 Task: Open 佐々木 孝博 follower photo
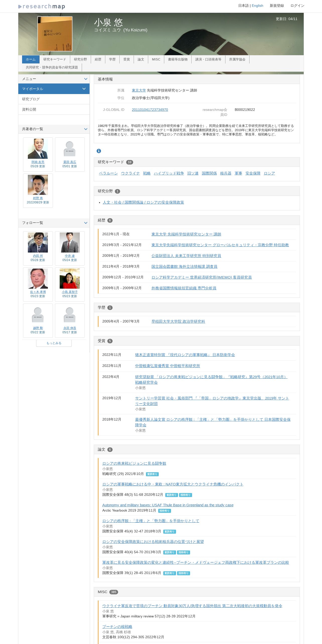[38, 279]
